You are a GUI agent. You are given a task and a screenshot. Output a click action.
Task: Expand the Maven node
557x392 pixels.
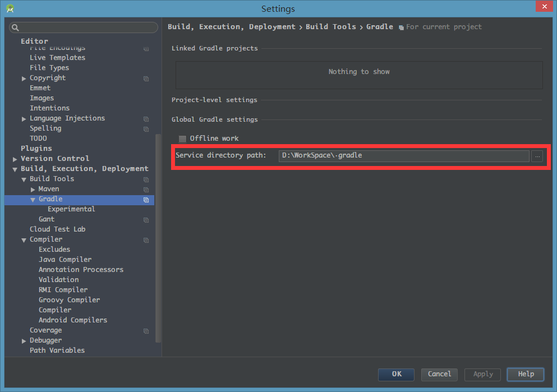pyautogui.click(x=33, y=190)
